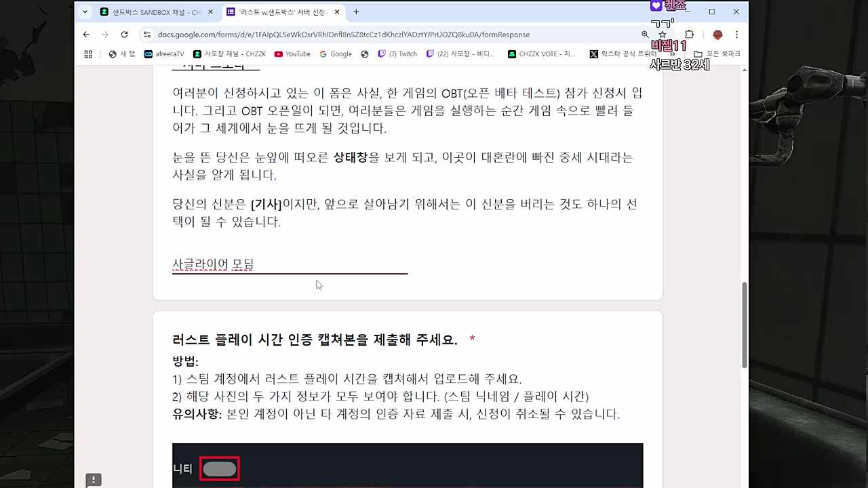This screenshot has height=488, width=868.
Task: Click the report problem exclamation icon
Action: [x=94, y=480]
